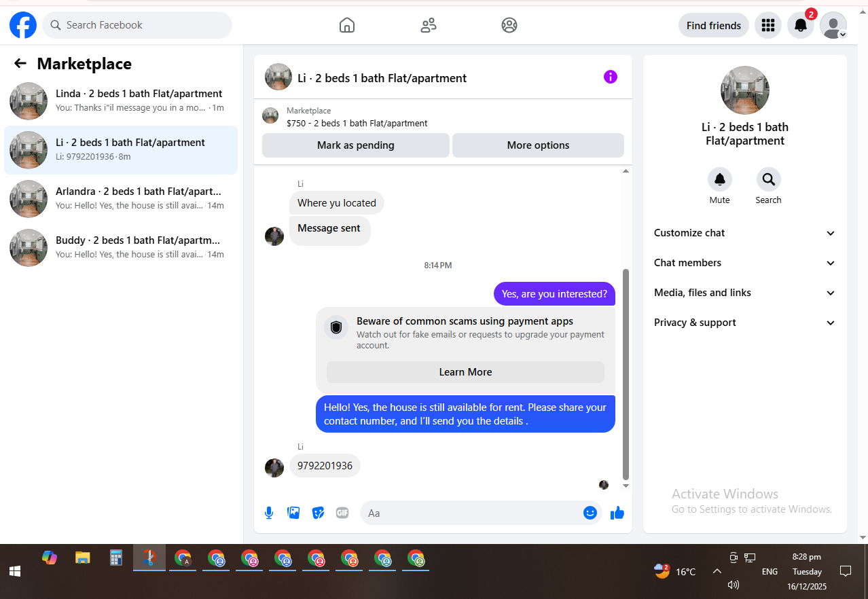Click the Find friends button

click(x=713, y=25)
